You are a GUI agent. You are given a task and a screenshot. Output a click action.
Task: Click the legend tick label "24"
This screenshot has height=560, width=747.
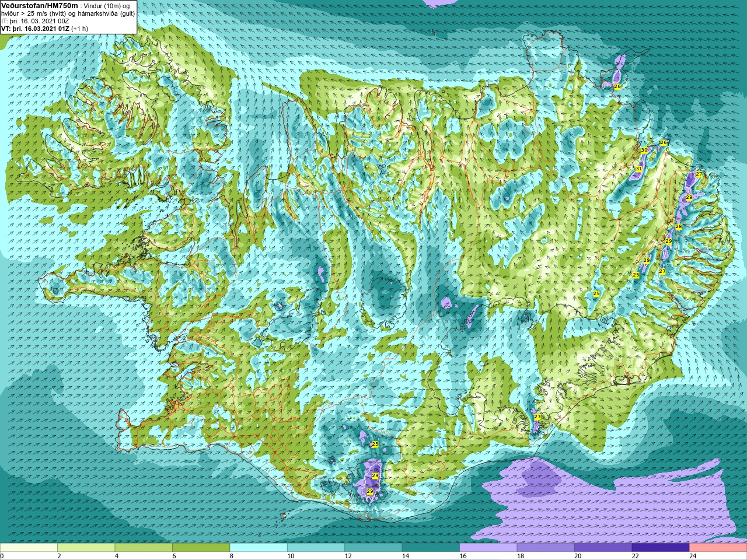(x=693, y=556)
